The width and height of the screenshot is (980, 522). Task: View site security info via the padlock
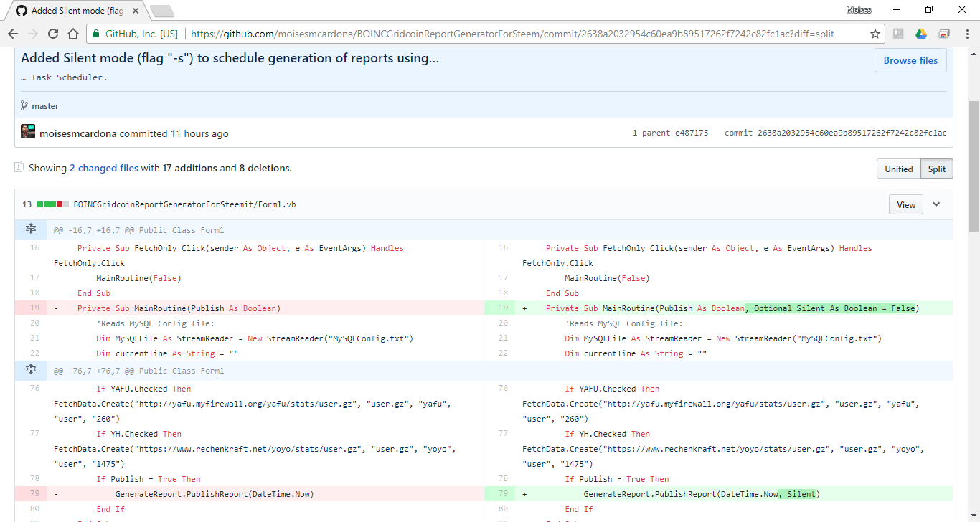pos(96,34)
